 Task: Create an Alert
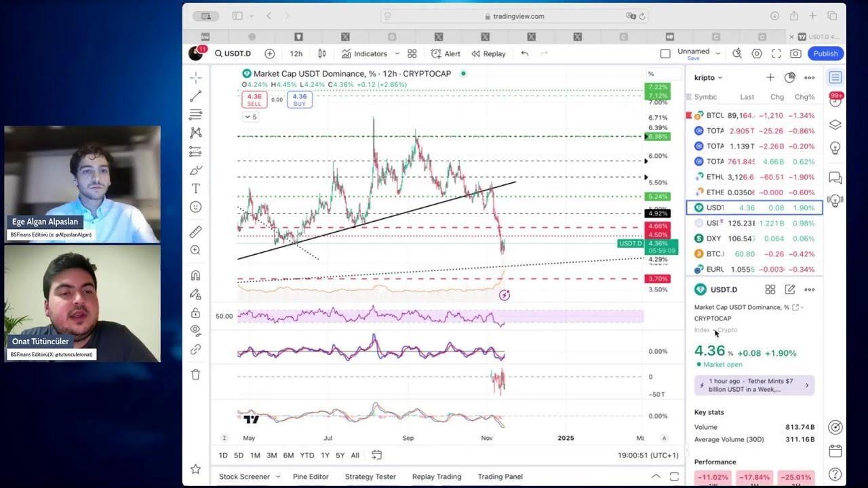446,54
